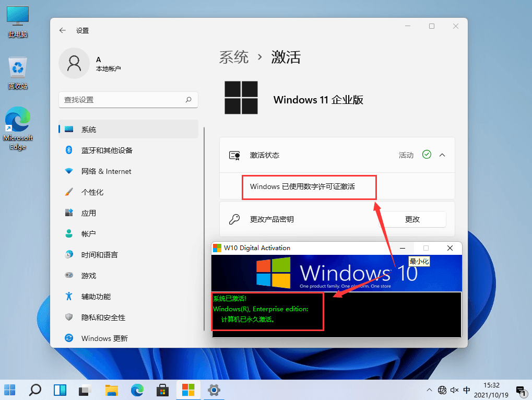Open 帐户 settings
532x400 pixels.
pyautogui.click(x=128, y=234)
